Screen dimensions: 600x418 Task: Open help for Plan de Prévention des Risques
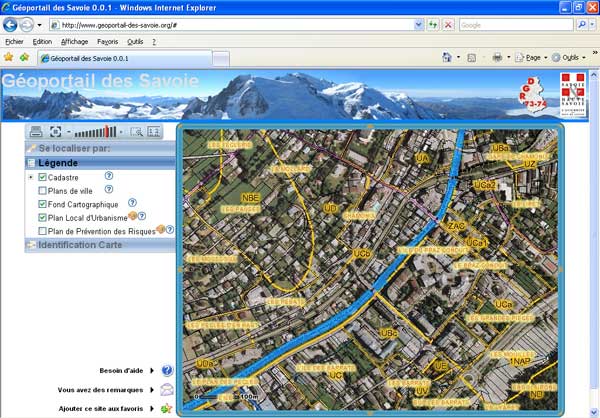(170, 229)
